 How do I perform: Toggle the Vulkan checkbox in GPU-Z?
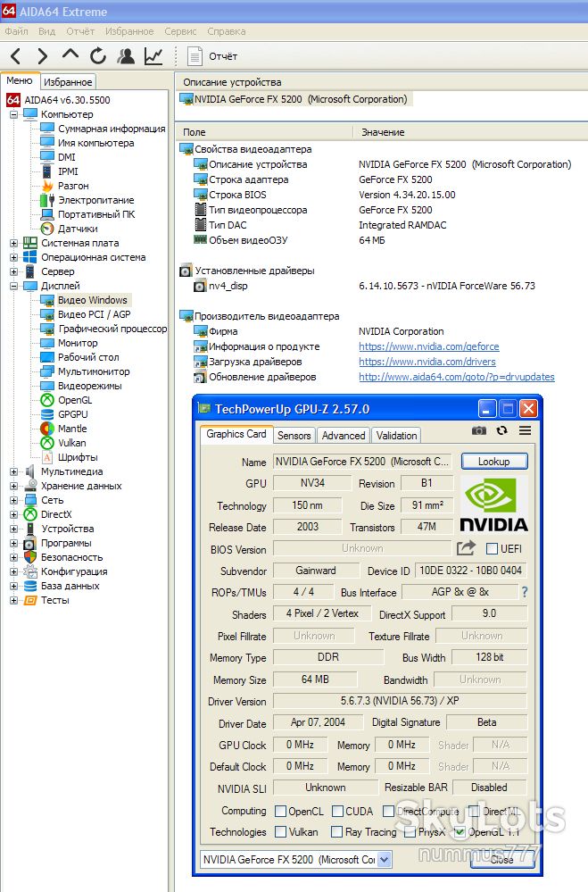click(x=280, y=831)
